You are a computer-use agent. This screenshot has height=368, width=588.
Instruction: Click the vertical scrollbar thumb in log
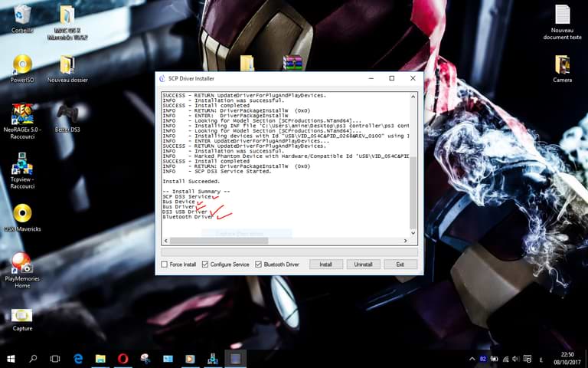413,192
